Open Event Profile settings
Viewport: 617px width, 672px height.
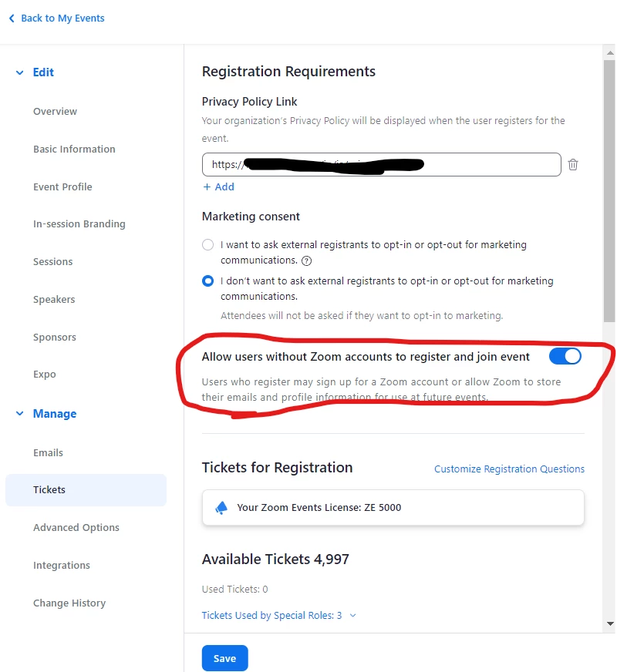[62, 186]
